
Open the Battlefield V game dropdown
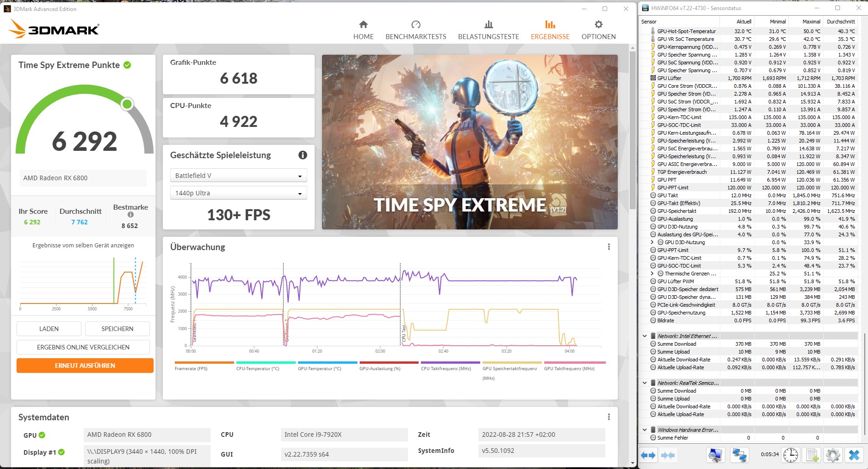[x=238, y=176]
